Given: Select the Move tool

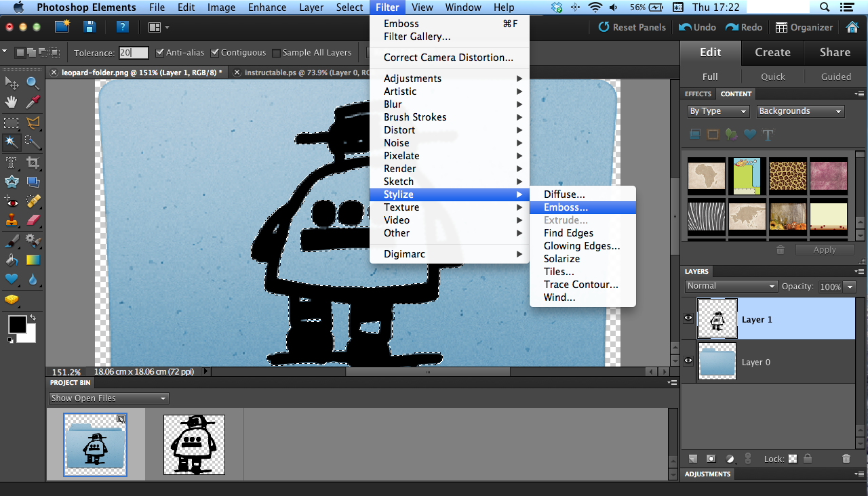Looking at the screenshot, I should point(12,83).
